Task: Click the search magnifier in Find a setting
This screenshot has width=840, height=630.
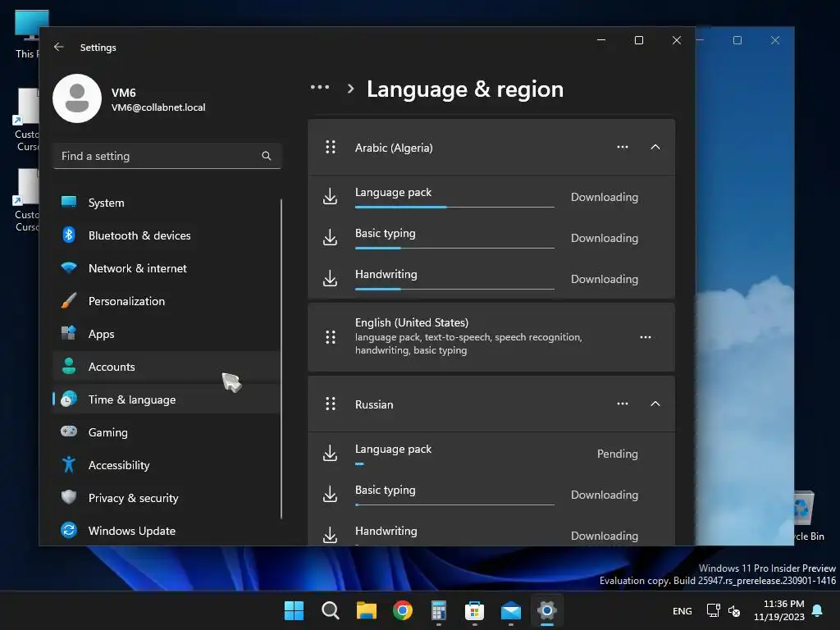Action: coord(267,156)
